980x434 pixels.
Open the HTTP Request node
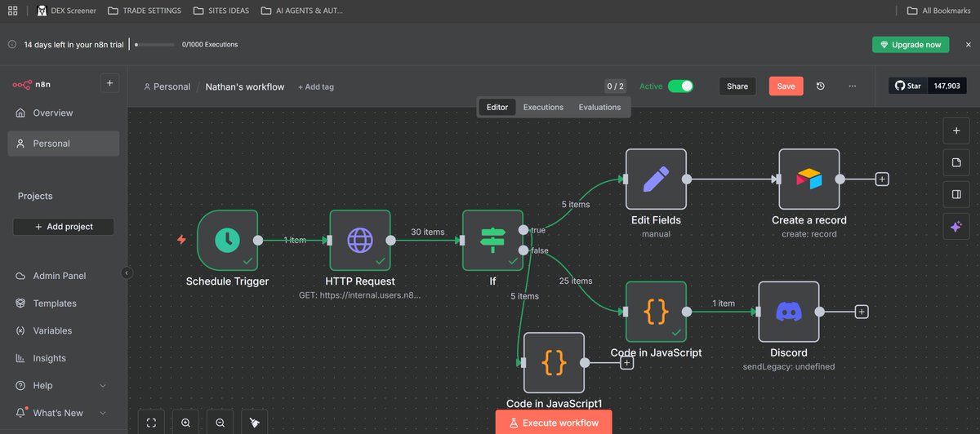pyautogui.click(x=360, y=240)
